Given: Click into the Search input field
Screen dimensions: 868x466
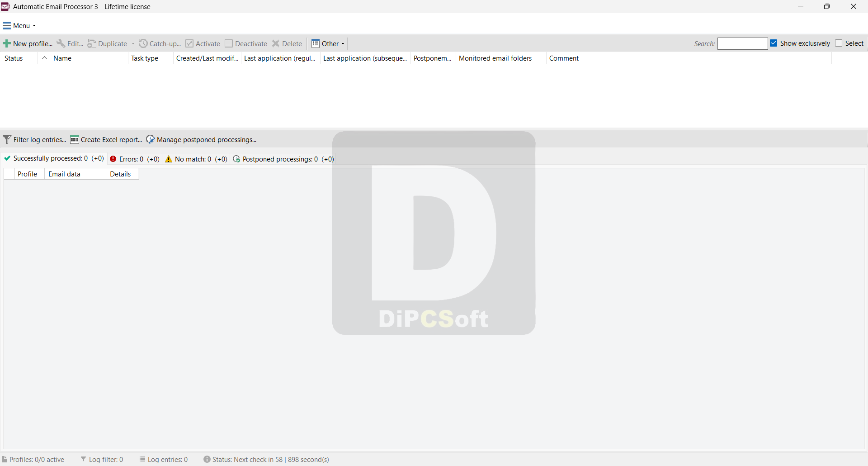Looking at the screenshot, I should click(x=742, y=43).
